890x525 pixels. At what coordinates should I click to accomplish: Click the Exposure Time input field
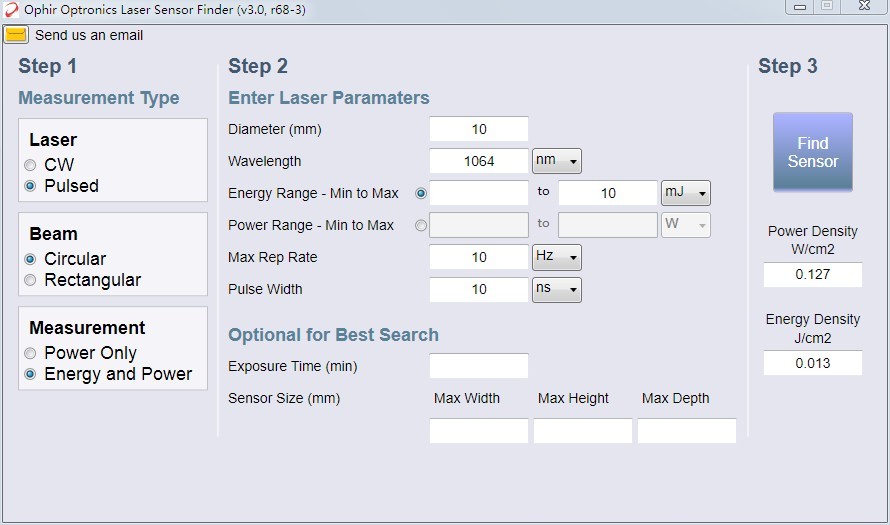(479, 366)
